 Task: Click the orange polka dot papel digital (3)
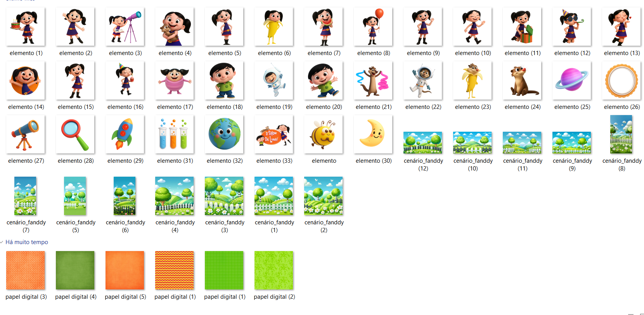[26, 270]
